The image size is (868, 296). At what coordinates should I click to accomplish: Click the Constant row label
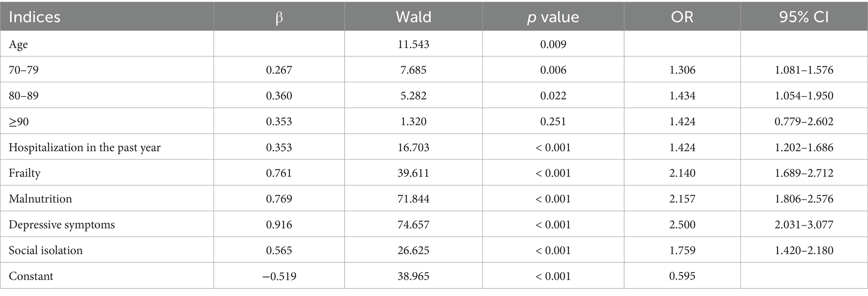click(31, 276)
